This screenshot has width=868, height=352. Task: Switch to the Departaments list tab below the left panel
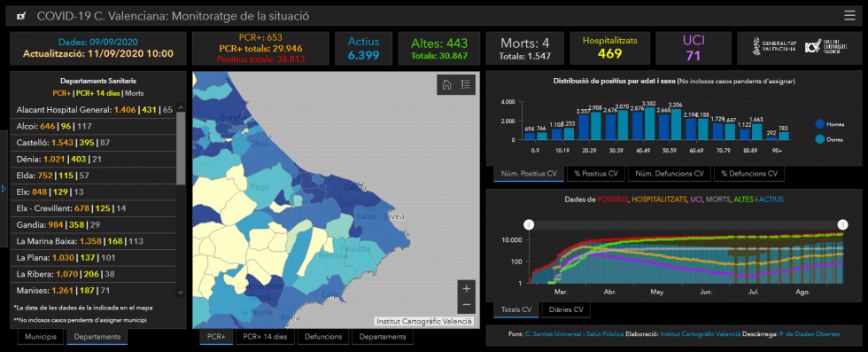[x=97, y=336]
